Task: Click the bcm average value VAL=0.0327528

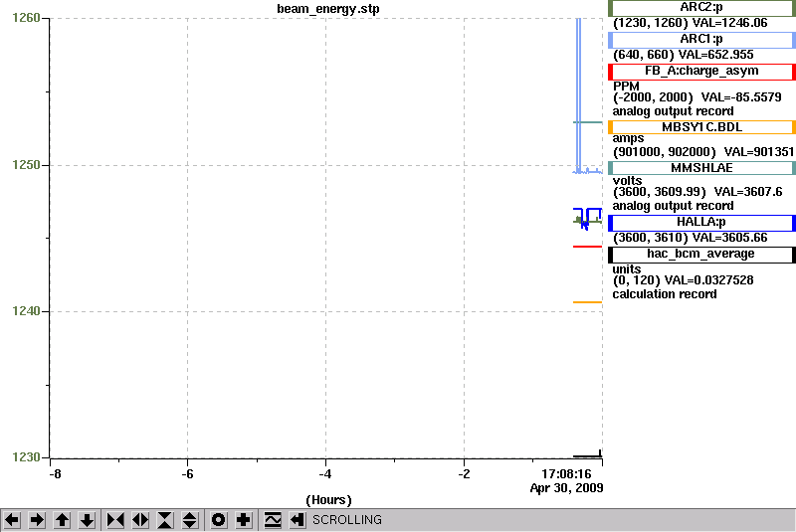Action: pos(708,280)
